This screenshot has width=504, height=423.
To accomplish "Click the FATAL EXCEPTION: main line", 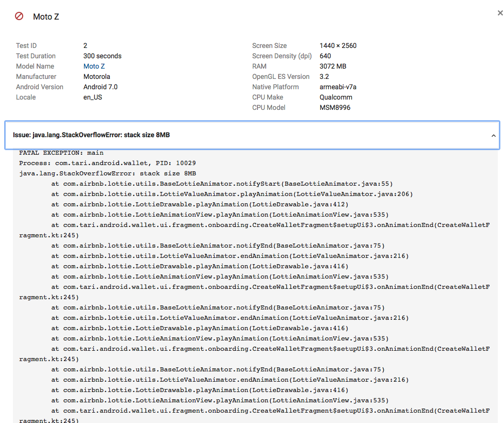I will 61,153.
